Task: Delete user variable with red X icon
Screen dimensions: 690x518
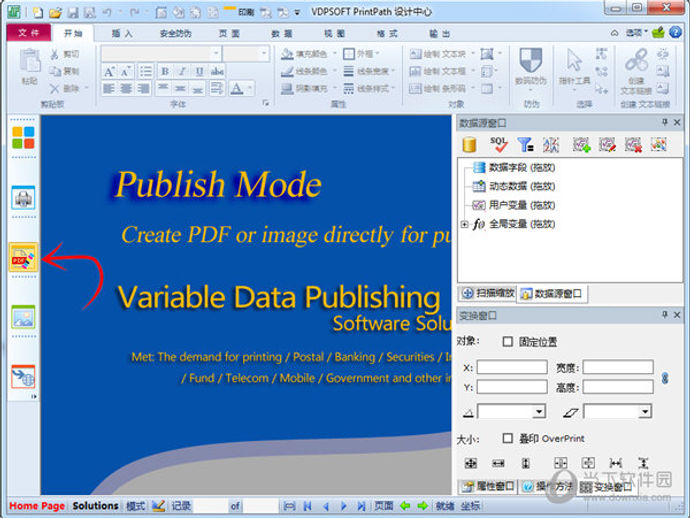Action: pyautogui.click(x=633, y=144)
